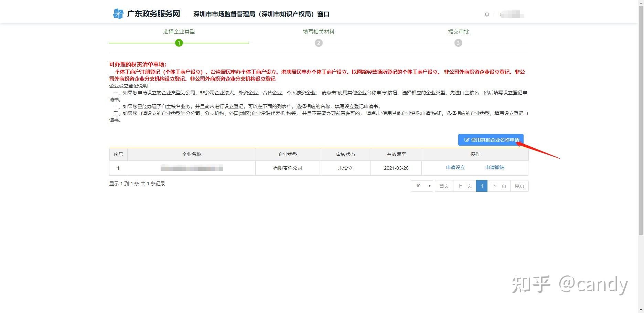Select the 填写相关材料 step label
The image size is (644, 313).
point(319,32)
